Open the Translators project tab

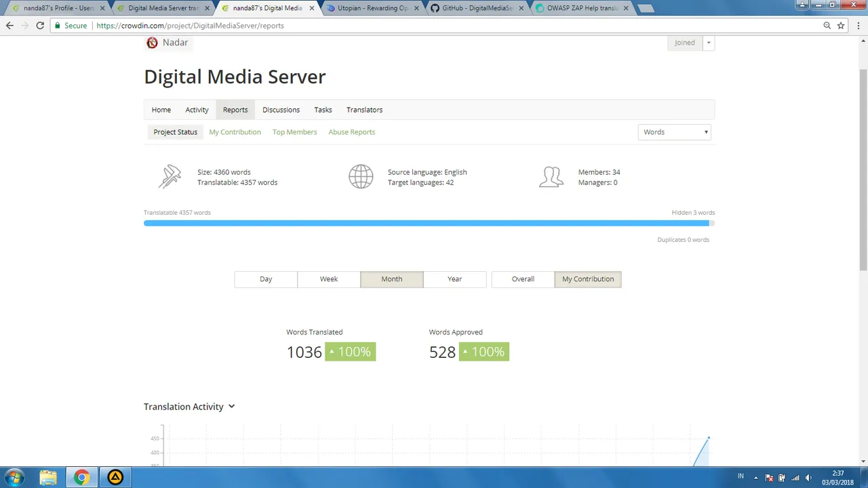(x=364, y=110)
